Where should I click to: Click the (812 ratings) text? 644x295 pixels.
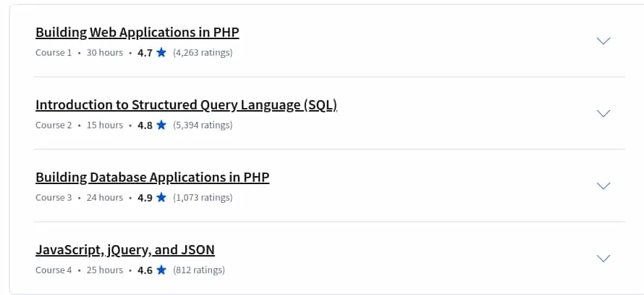pyautogui.click(x=199, y=270)
